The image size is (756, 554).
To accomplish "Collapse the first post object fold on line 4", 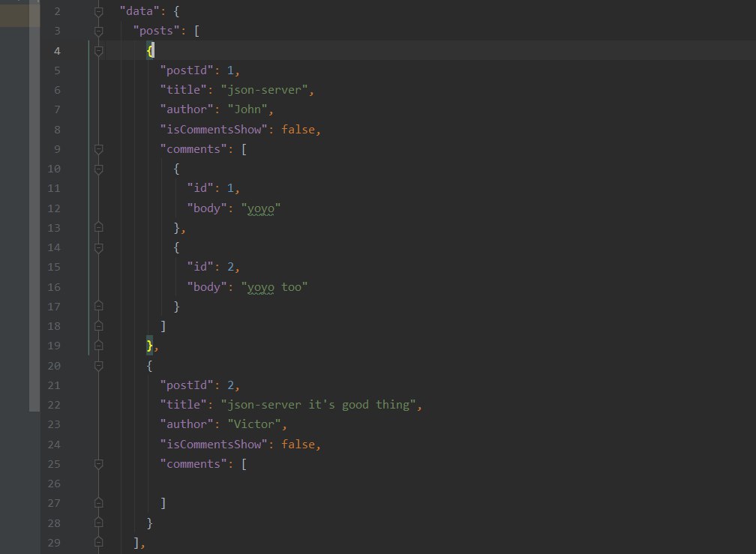I will (98, 50).
